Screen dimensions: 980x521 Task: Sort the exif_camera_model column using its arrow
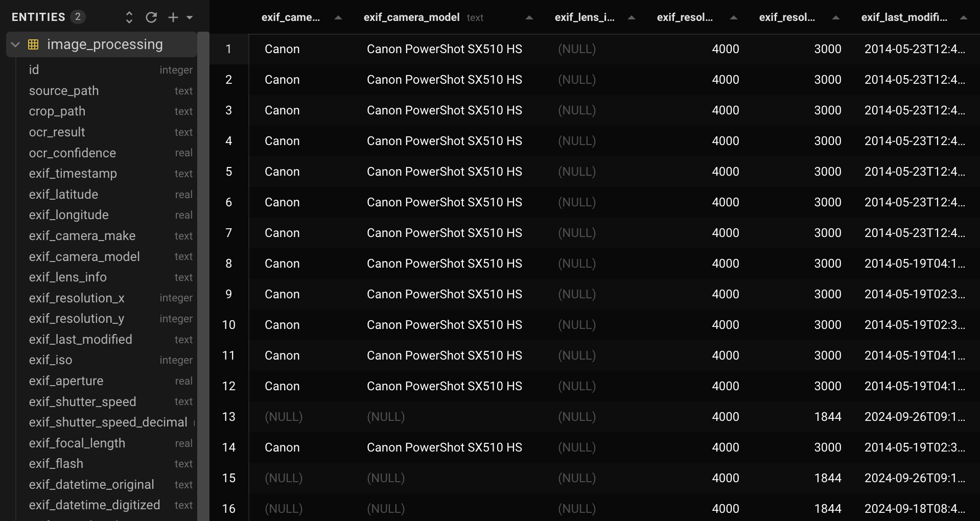(x=529, y=17)
